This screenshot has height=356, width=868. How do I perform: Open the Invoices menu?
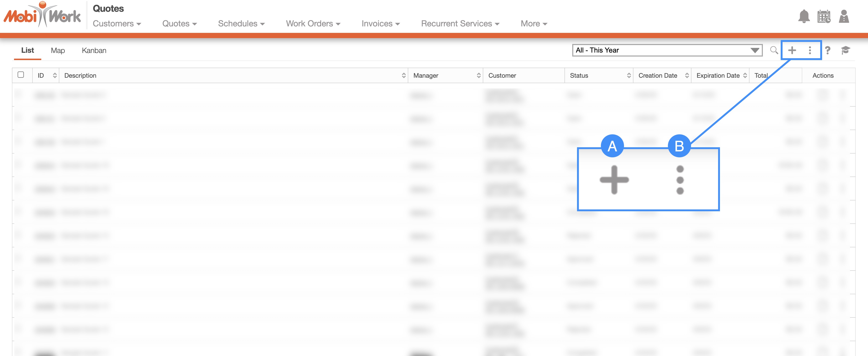tap(380, 24)
